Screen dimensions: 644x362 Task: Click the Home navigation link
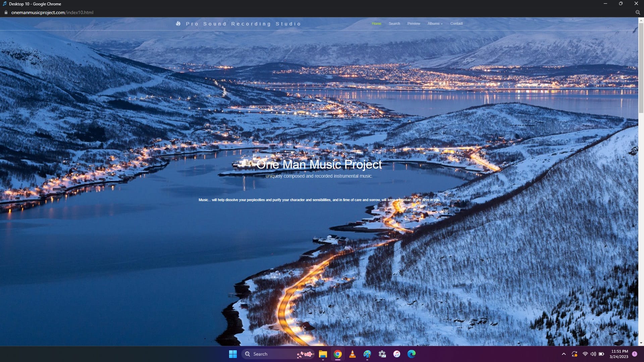pyautogui.click(x=376, y=23)
